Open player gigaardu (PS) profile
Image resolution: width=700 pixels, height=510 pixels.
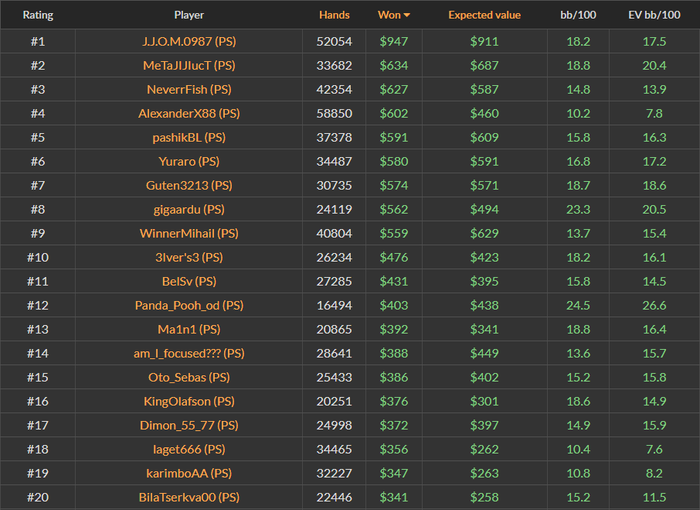pyautogui.click(x=189, y=209)
